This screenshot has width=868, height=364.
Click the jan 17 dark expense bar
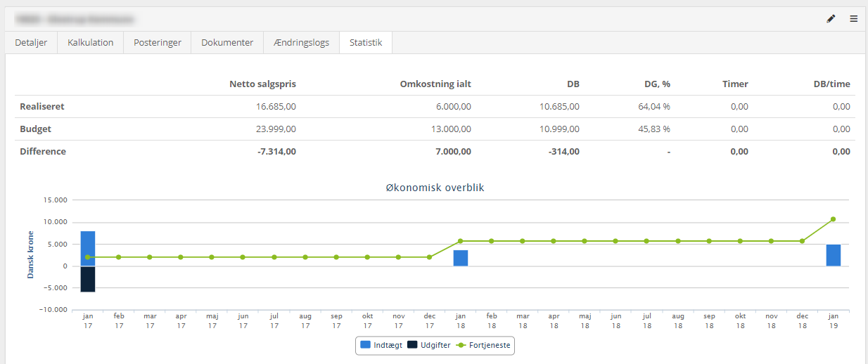point(88,279)
